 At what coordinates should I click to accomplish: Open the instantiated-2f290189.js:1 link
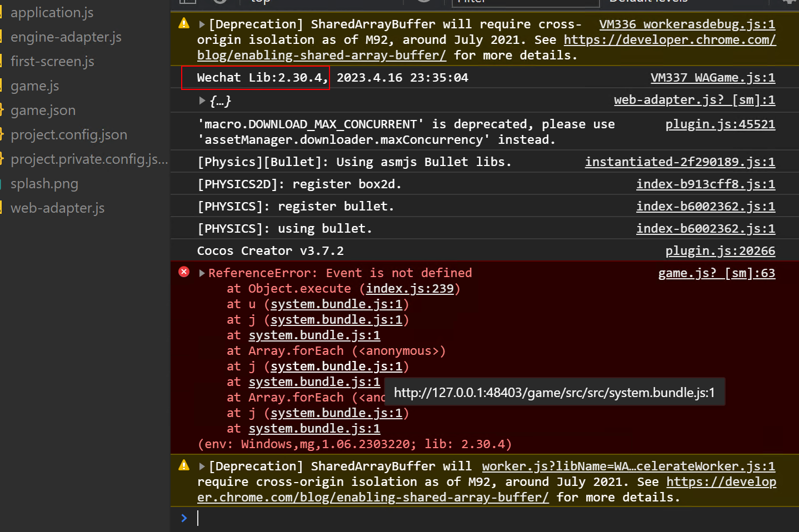680,162
